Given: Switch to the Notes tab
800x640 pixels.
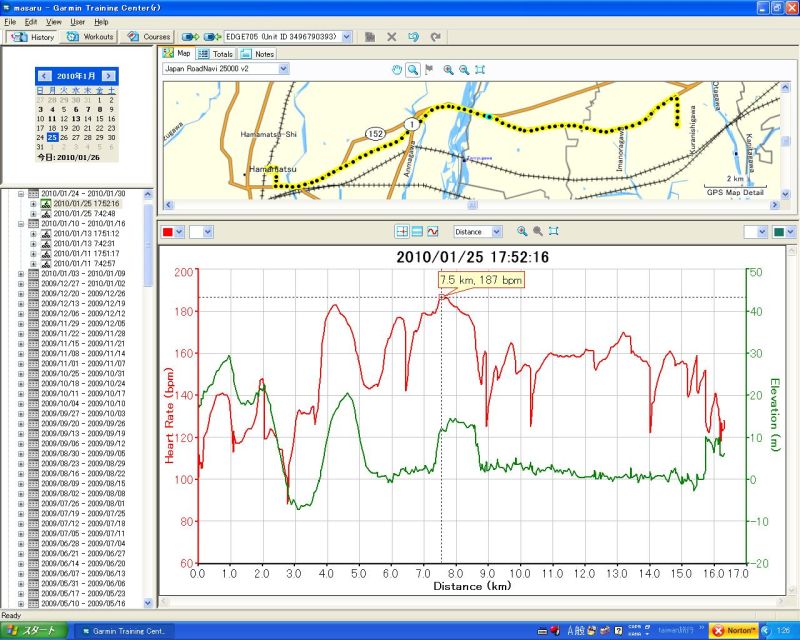Looking at the screenshot, I should [258, 54].
